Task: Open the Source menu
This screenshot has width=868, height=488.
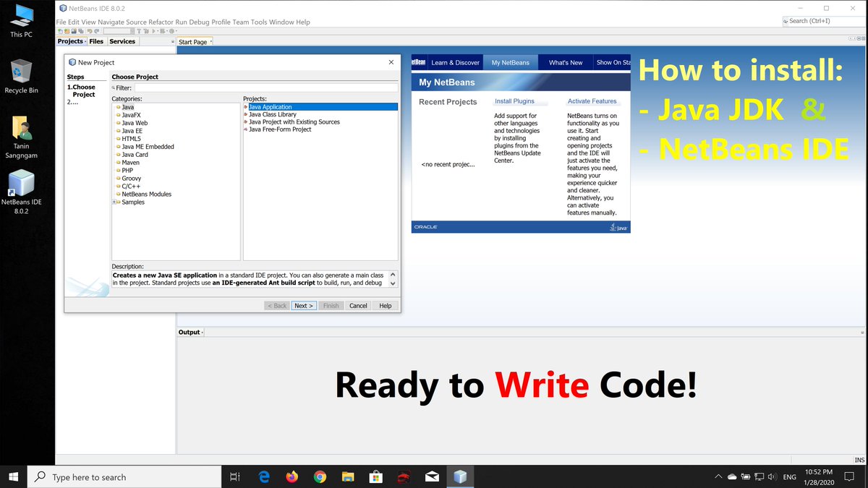Action: [x=136, y=22]
